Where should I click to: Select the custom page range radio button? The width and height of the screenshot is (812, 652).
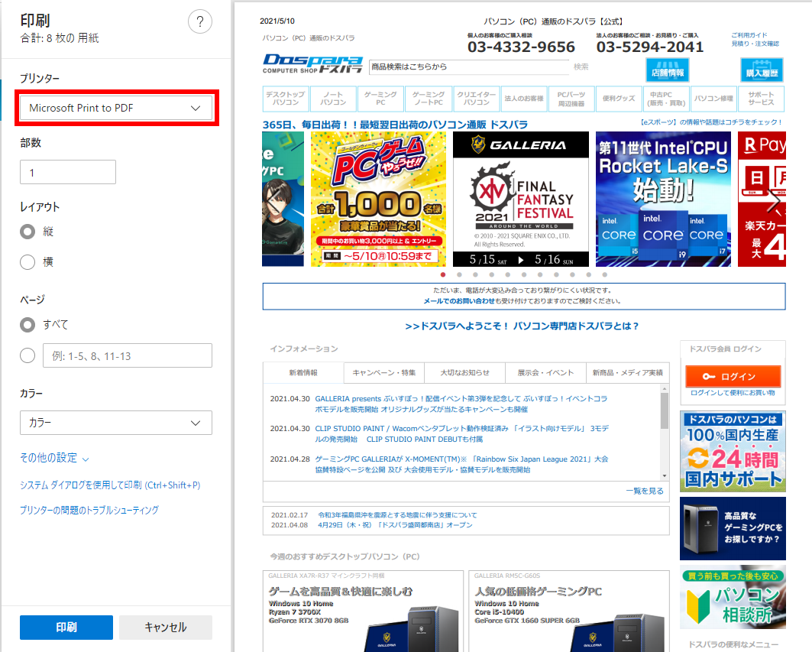pyautogui.click(x=27, y=355)
